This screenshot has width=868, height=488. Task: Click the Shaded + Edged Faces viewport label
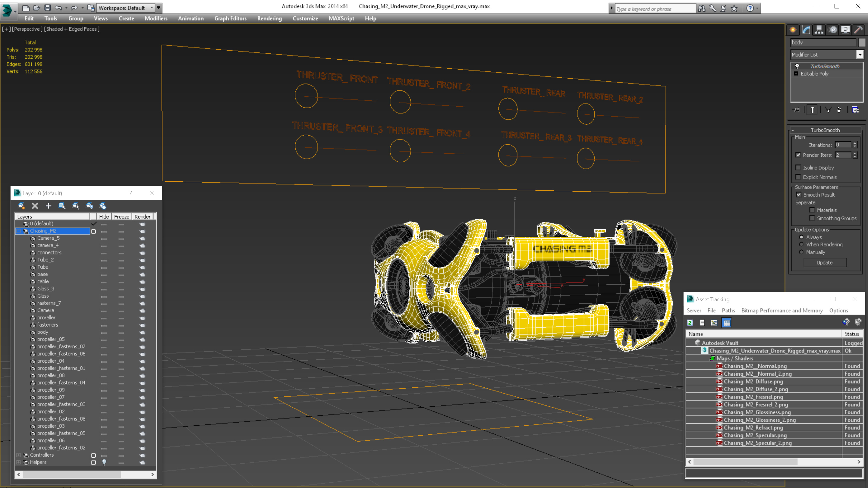(x=71, y=29)
